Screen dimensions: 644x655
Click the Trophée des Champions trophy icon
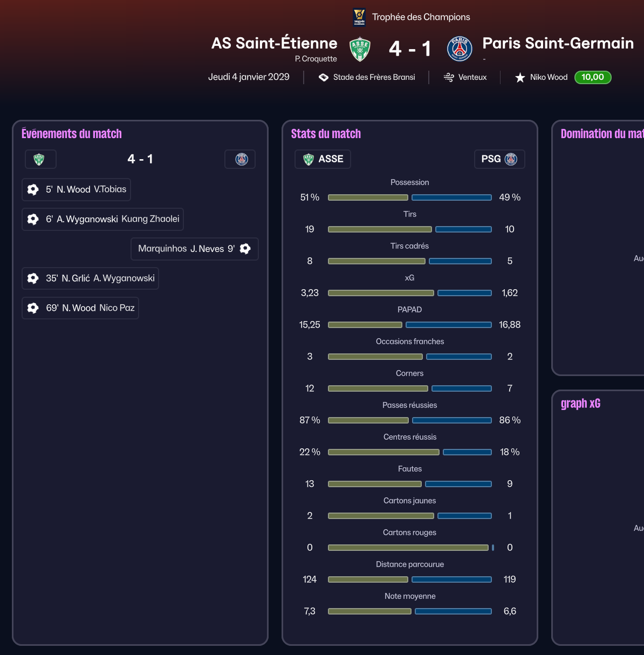[359, 17]
